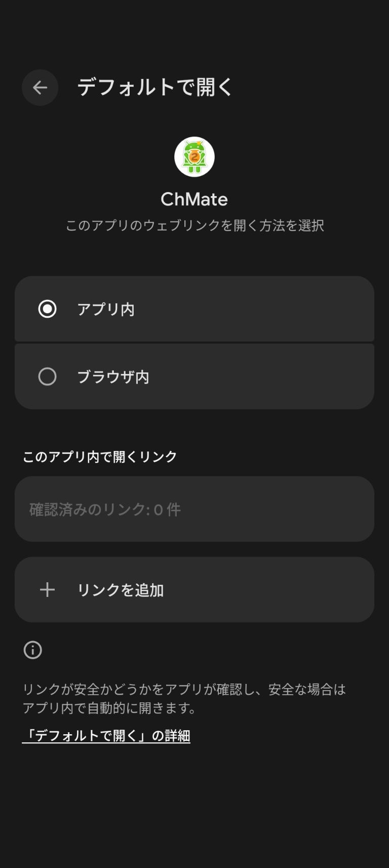Click the 0 件 count text
Viewport: 389px width, 868px height.
tap(167, 510)
